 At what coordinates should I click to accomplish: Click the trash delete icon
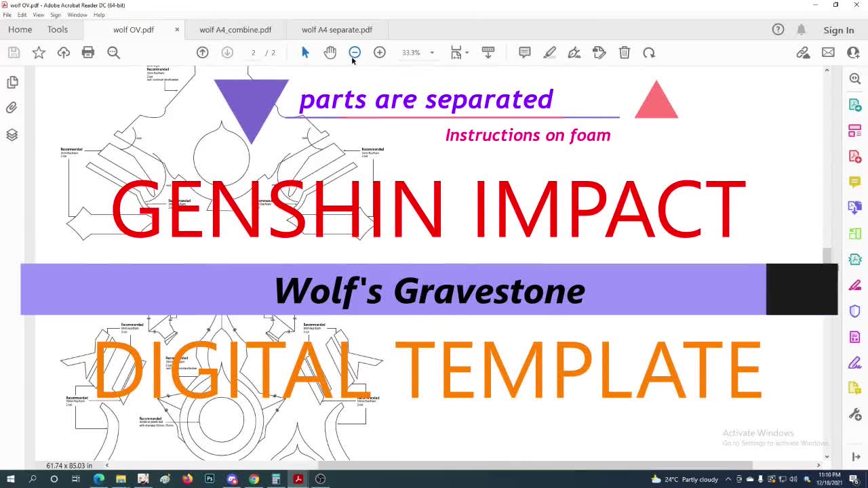point(625,52)
